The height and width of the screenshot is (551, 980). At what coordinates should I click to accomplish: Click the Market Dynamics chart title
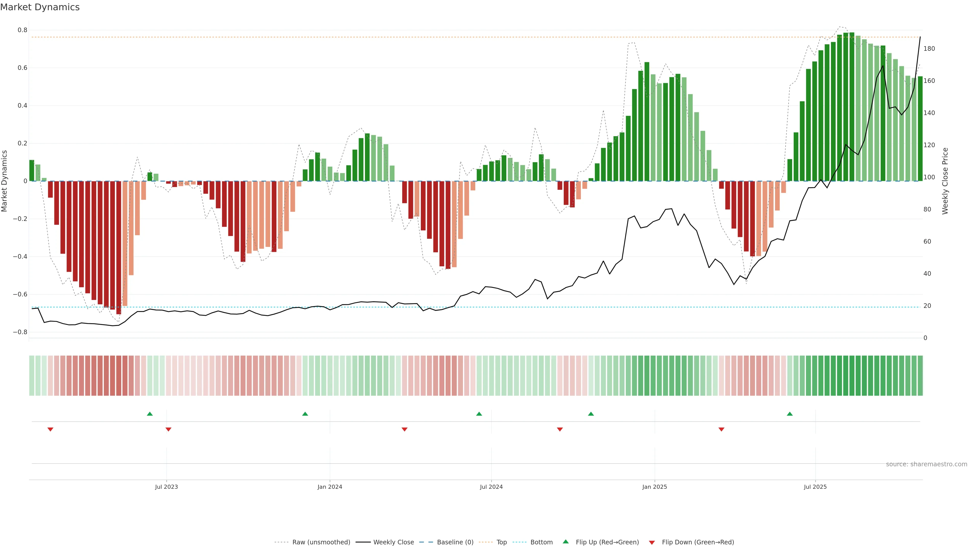click(40, 7)
